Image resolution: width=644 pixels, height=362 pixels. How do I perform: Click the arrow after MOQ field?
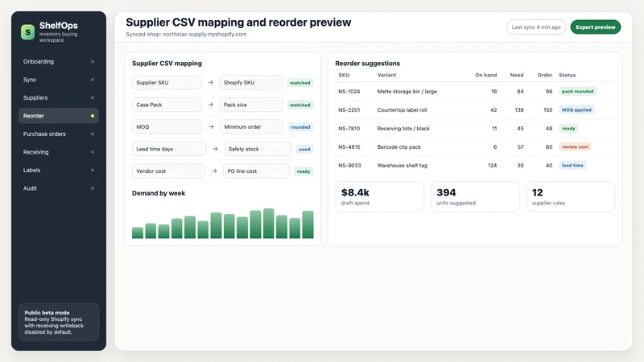click(x=211, y=127)
